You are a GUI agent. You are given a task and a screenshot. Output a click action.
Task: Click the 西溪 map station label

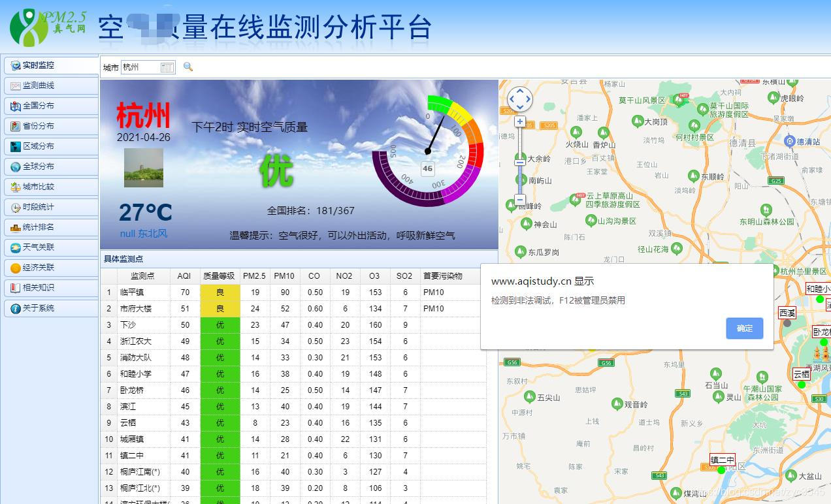(x=787, y=313)
